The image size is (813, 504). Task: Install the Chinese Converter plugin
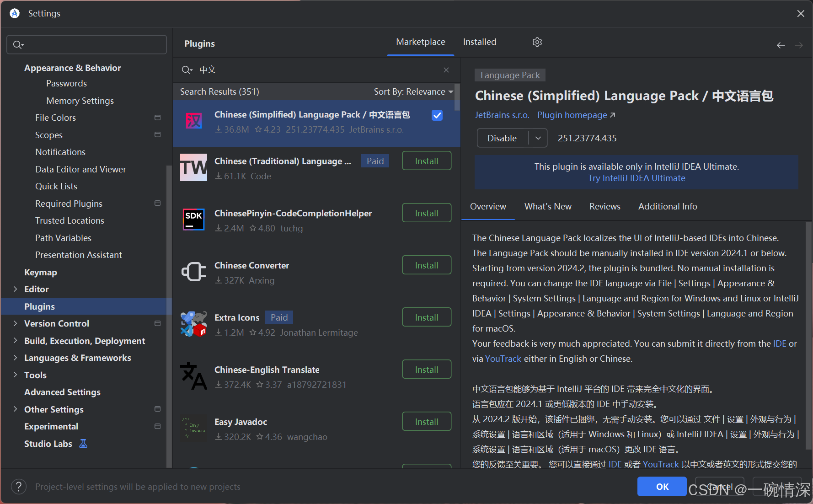pyautogui.click(x=427, y=265)
